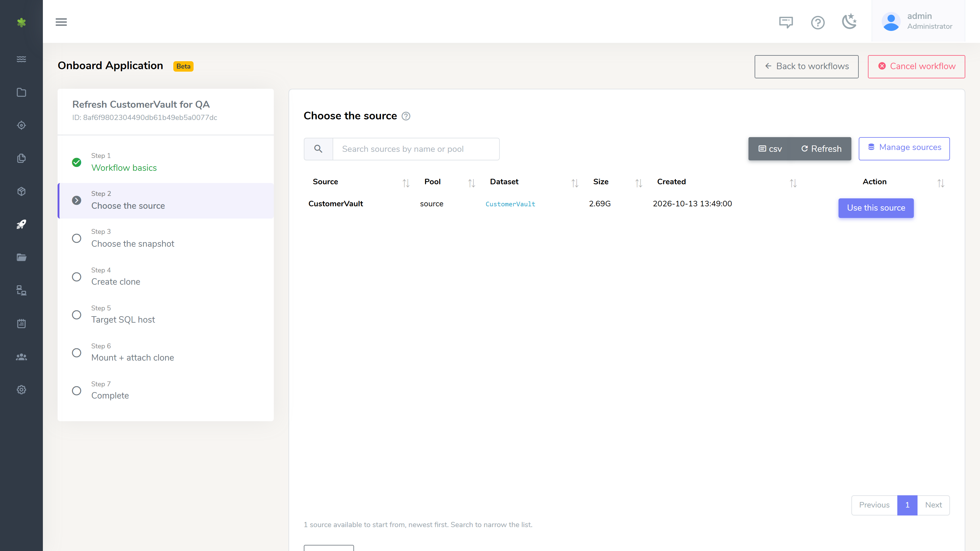The height and width of the screenshot is (551, 980).
Task: Export the table as csv
Action: 771,149
